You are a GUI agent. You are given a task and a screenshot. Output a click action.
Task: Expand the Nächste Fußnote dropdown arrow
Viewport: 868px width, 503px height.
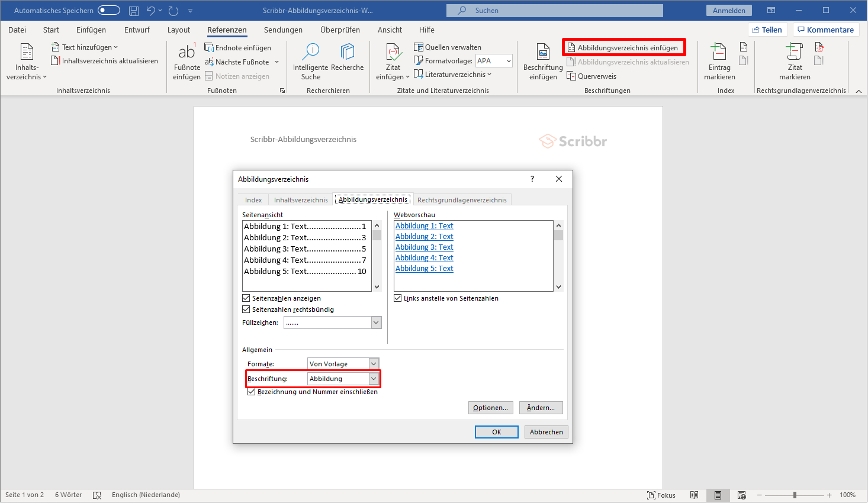coord(277,62)
